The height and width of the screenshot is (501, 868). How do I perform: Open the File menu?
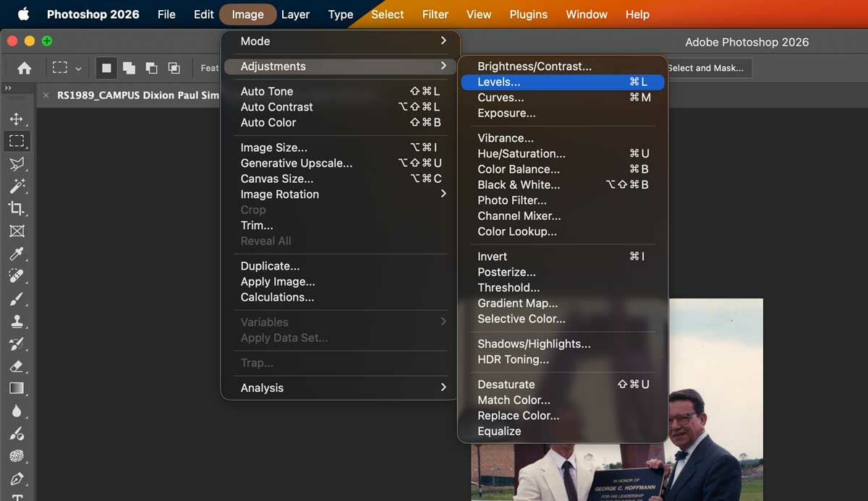166,14
